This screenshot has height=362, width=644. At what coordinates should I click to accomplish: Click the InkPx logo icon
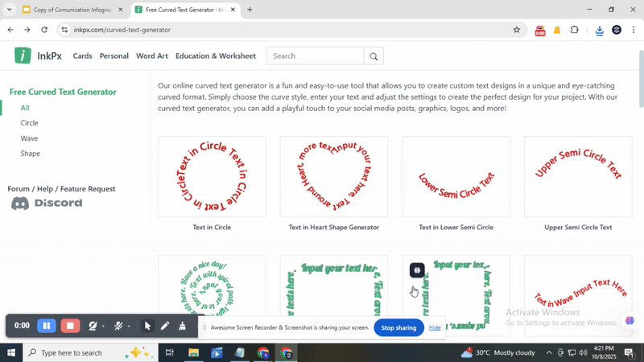(x=23, y=56)
